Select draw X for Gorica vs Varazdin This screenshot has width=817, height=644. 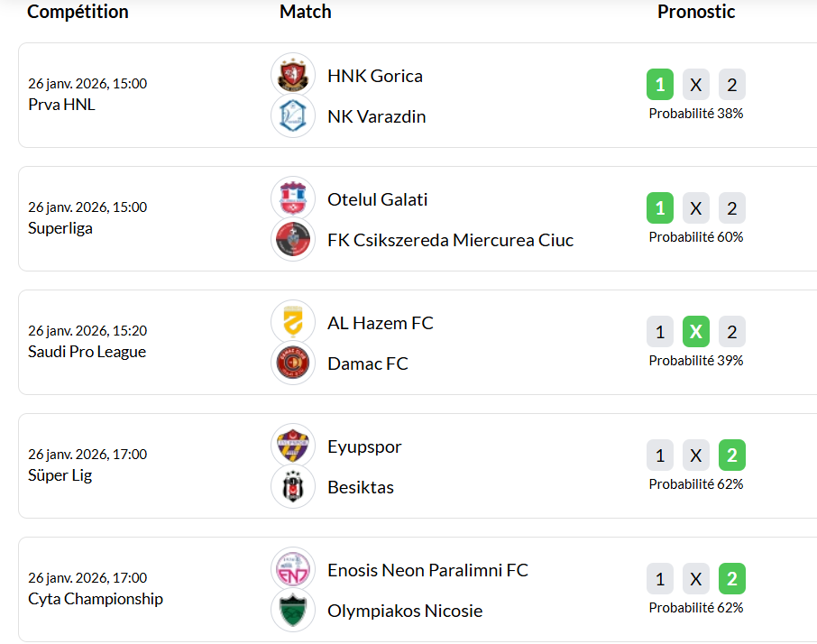(x=695, y=85)
